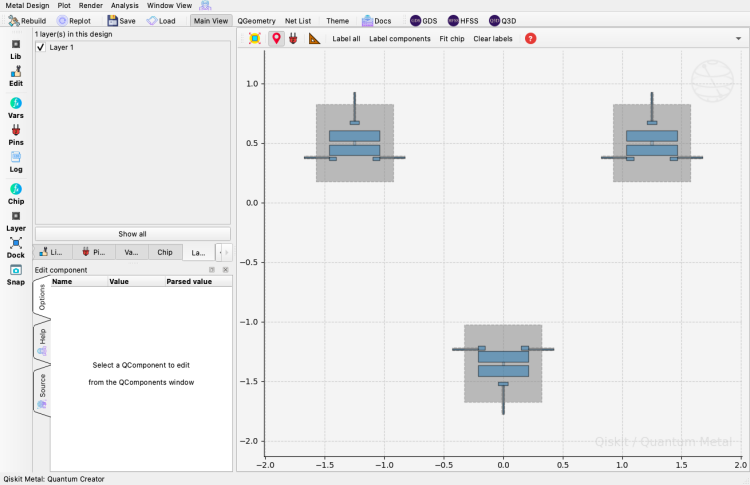The height and width of the screenshot is (485, 750).
Task: Open the Metal Design menu
Action: tap(27, 5)
